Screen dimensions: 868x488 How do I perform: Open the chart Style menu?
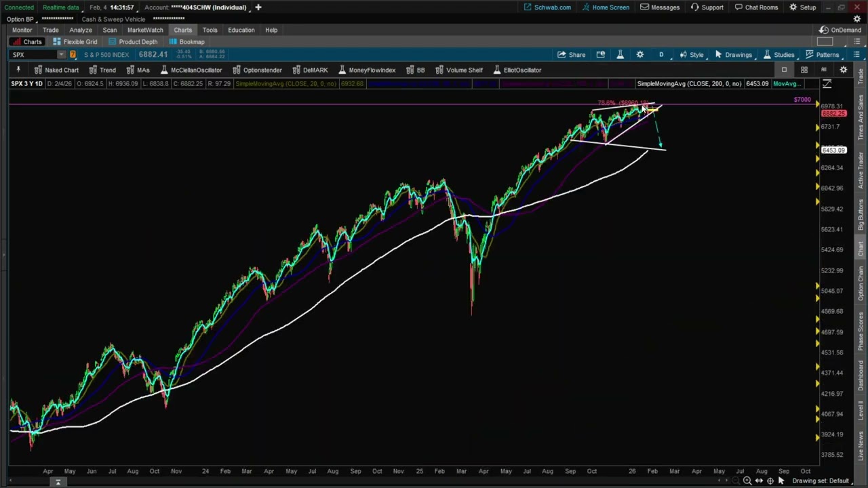coord(691,55)
